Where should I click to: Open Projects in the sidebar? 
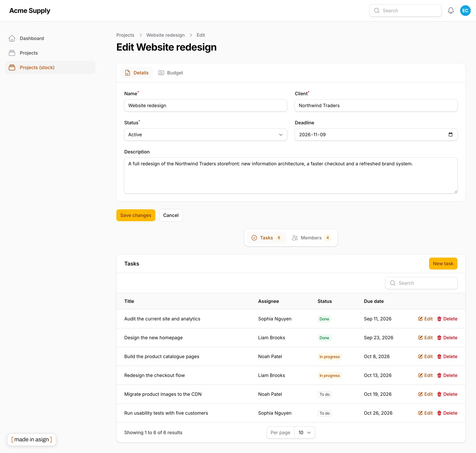tap(50, 53)
